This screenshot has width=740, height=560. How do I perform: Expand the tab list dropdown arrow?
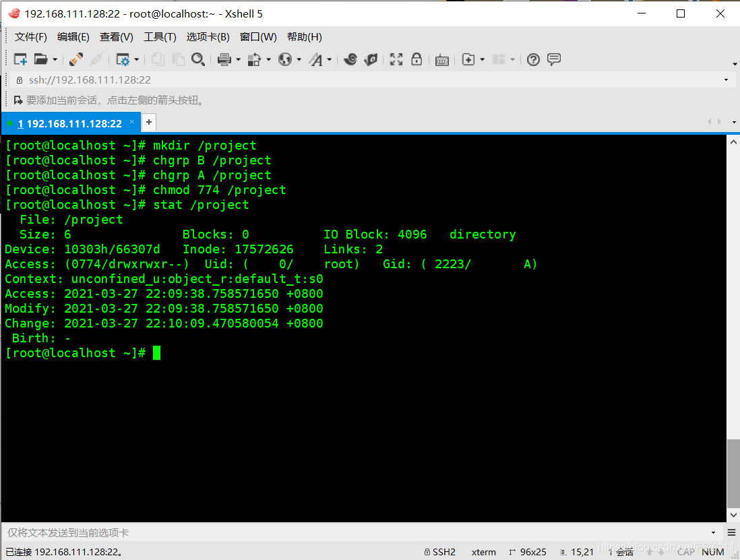(x=734, y=122)
